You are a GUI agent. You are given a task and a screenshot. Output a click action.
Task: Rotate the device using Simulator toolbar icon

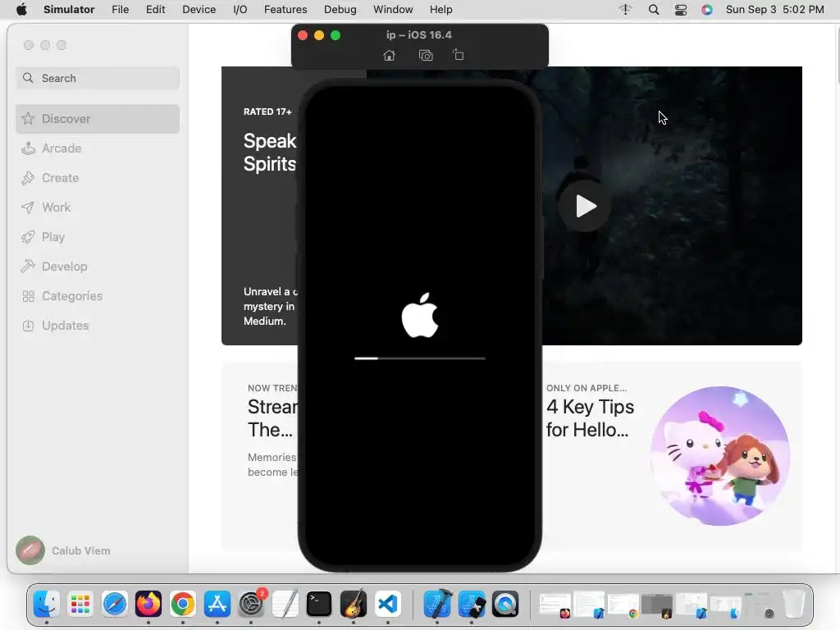pyautogui.click(x=459, y=55)
